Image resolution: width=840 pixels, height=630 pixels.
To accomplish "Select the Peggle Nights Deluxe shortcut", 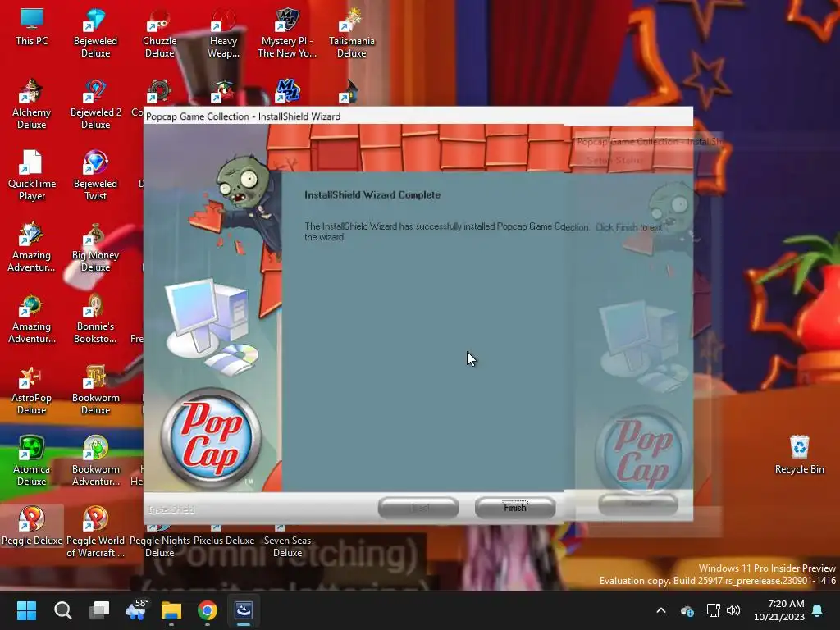I will 160,541.
